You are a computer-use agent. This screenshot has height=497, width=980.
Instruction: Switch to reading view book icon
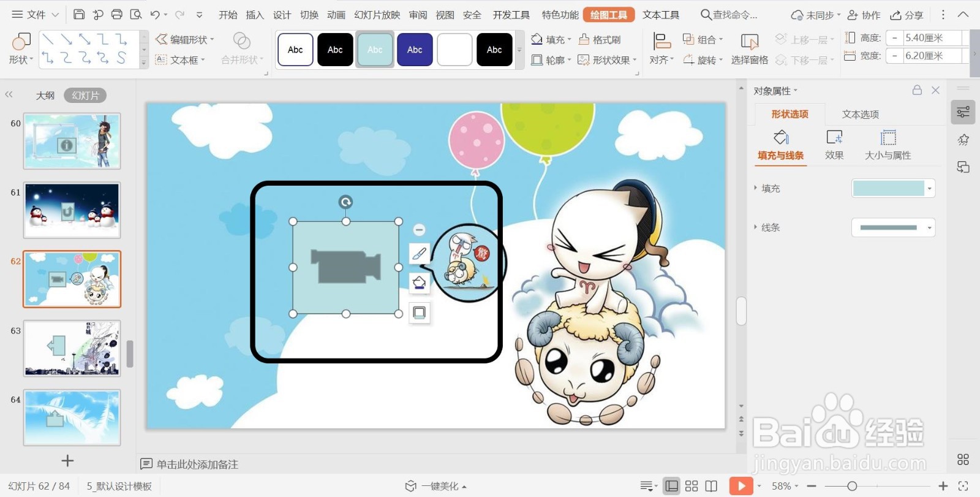coord(711,486)
